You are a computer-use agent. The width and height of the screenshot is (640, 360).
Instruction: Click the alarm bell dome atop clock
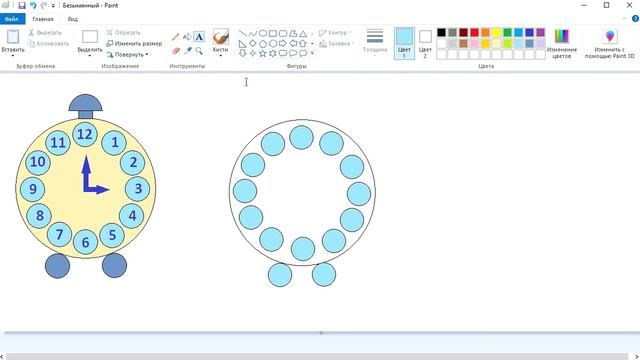pyautogui.click(x=85, y=103)
